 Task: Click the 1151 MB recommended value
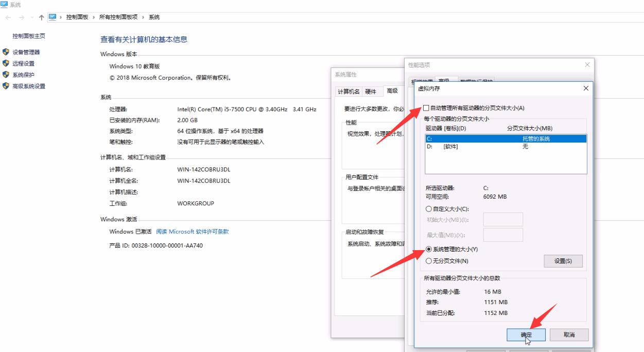[x=496, y=302]
